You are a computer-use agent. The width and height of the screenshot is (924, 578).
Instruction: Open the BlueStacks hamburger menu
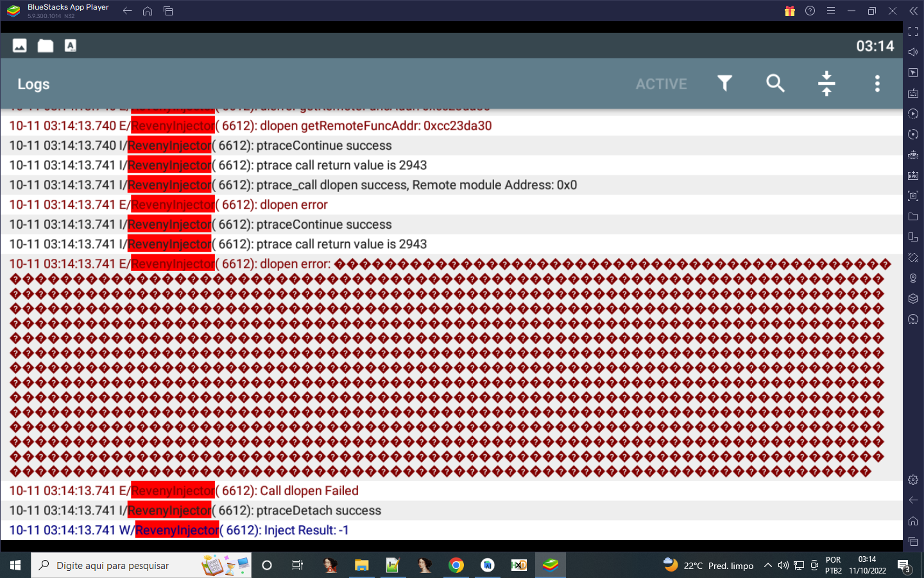tap(830, 11)
